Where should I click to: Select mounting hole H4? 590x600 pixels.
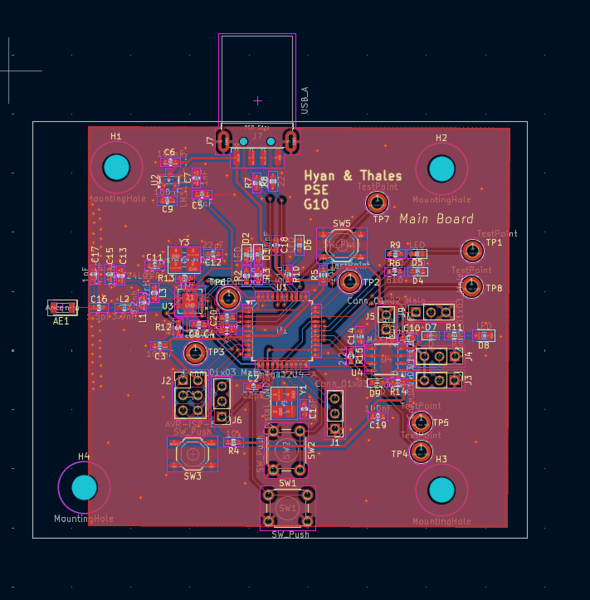tap(84, 488)
